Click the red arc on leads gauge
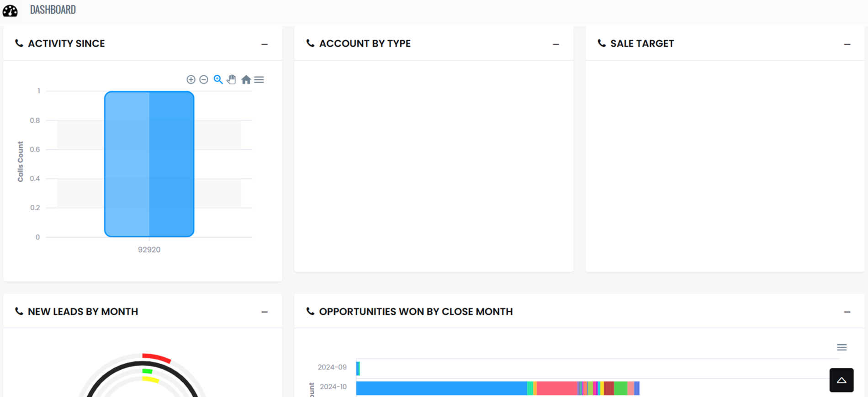This screenshot has width=868, height=397. (x=156, y=357)
